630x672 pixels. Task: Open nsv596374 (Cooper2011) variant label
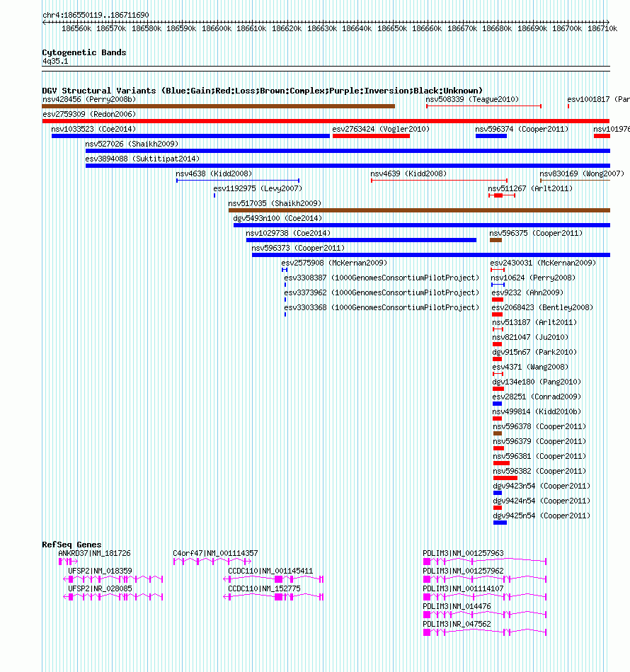click(x=522, y=129)
